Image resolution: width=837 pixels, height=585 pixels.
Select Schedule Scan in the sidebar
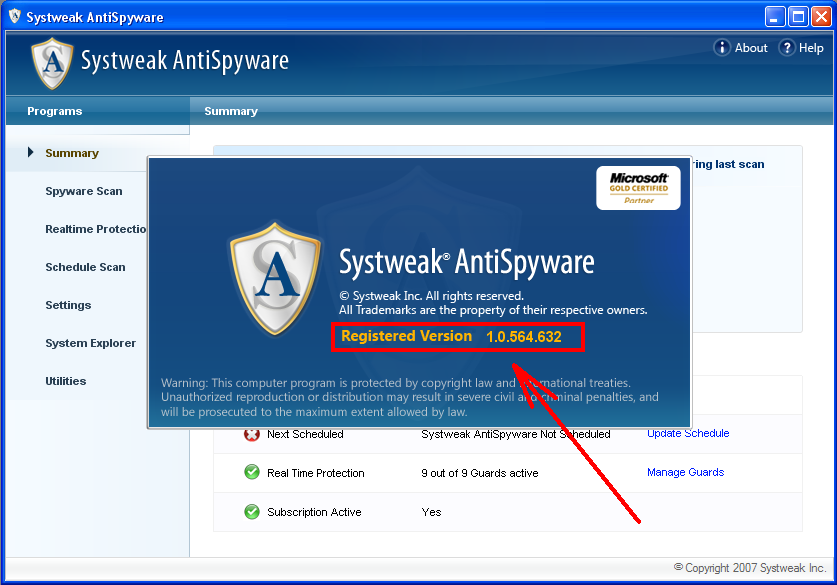tap(85, 267)
